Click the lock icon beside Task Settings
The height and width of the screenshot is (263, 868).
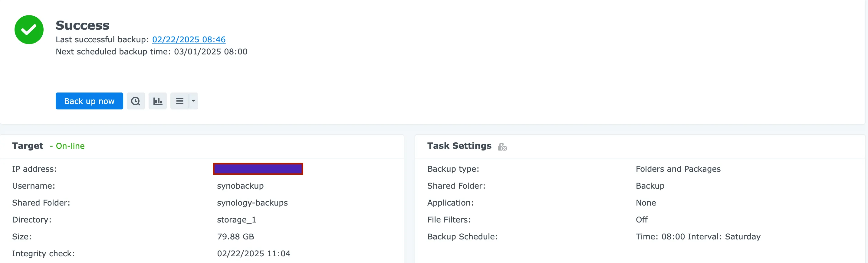(x=502, y=147)
